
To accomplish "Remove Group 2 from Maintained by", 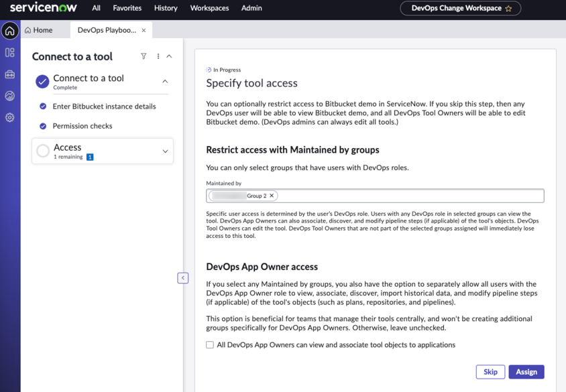I will [272, 196].
